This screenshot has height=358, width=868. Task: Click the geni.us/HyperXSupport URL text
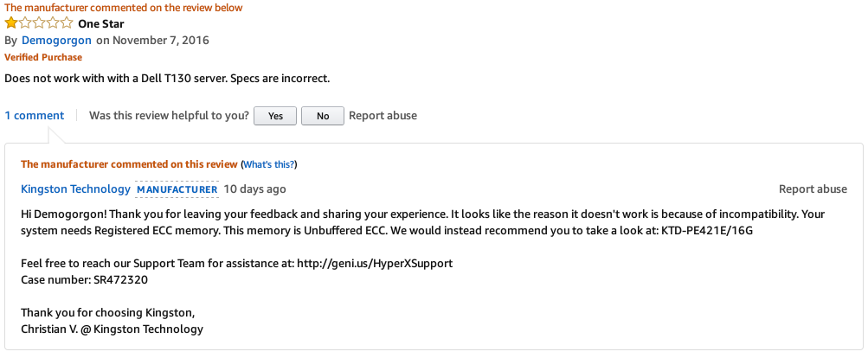(374, 263)
